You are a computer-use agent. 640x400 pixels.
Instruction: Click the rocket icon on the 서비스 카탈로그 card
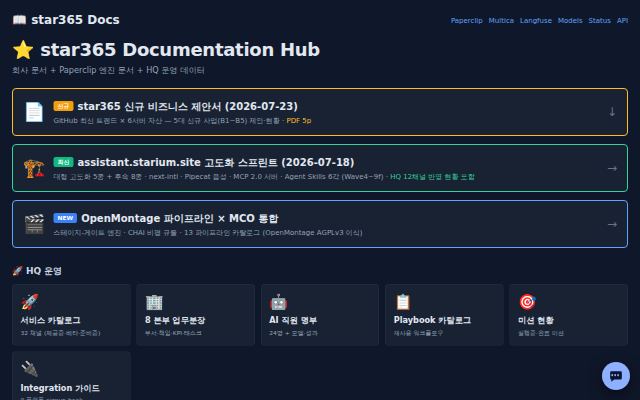(29, 302)
